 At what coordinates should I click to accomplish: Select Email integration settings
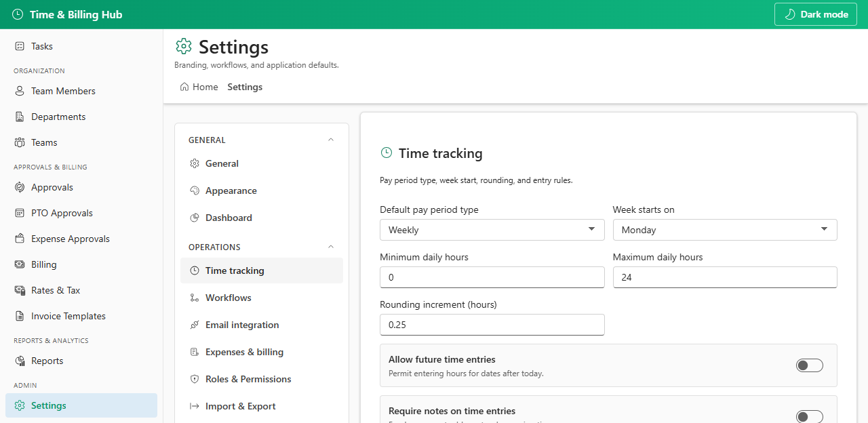pos(262,325)
